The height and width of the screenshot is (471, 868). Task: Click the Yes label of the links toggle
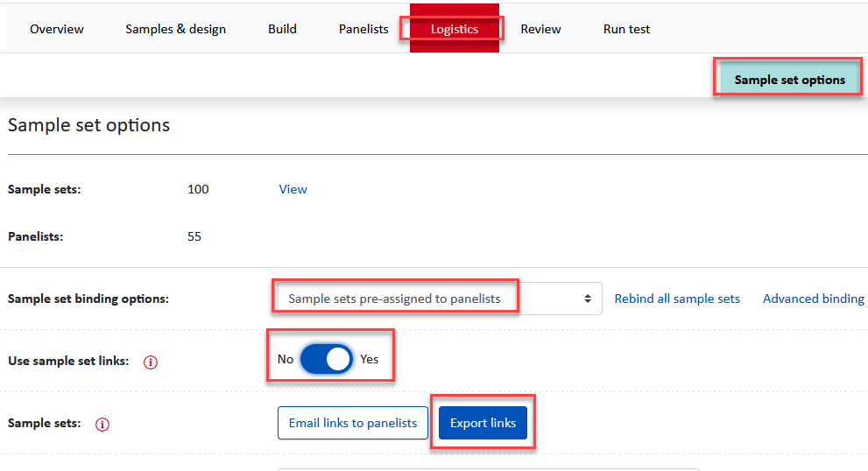coord(370,359)
